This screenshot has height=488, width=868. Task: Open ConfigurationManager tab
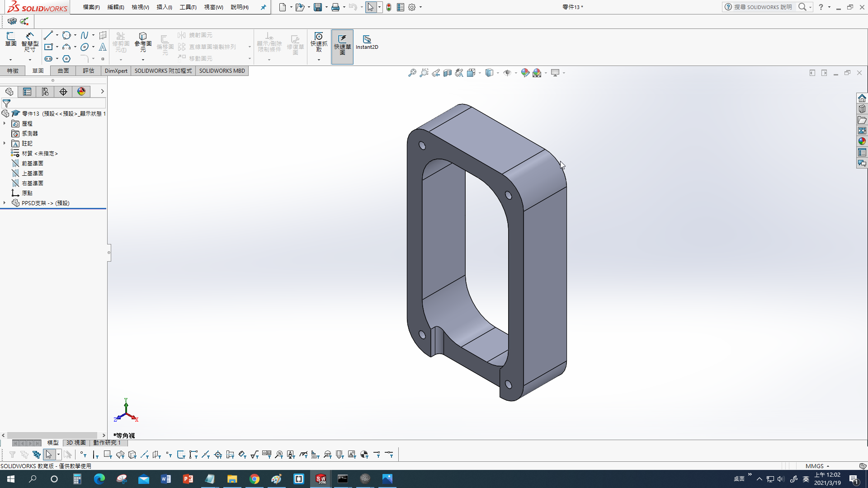45,92
